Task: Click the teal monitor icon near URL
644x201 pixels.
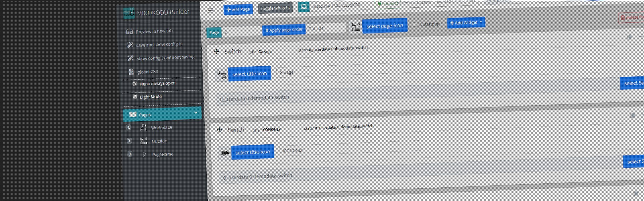Action: pyautogui.click(x=304, y=7)
